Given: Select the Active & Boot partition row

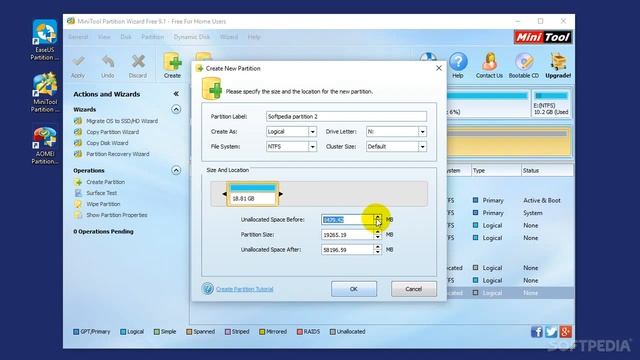Looking at the screenshot, I should (510, 200).
